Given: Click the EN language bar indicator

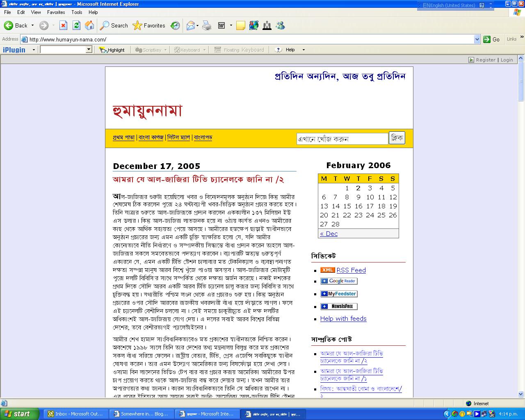Looking at the screenshot, I should point(426,5).
